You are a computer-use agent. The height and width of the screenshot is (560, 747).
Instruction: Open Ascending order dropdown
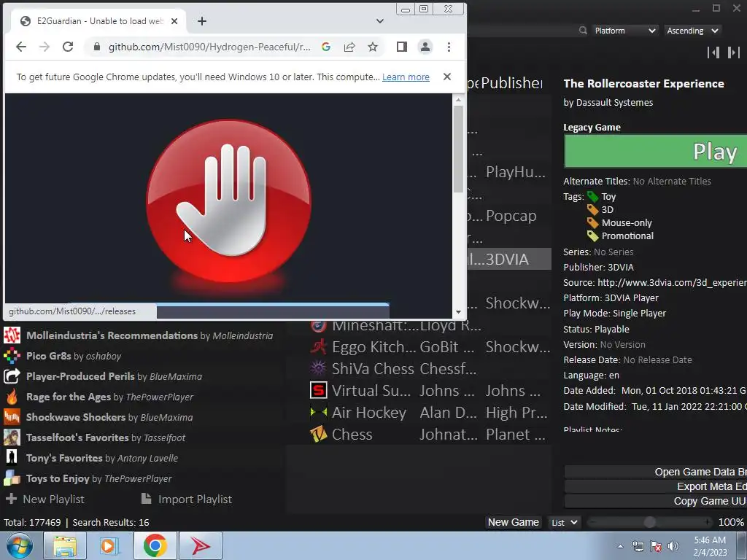692,31
